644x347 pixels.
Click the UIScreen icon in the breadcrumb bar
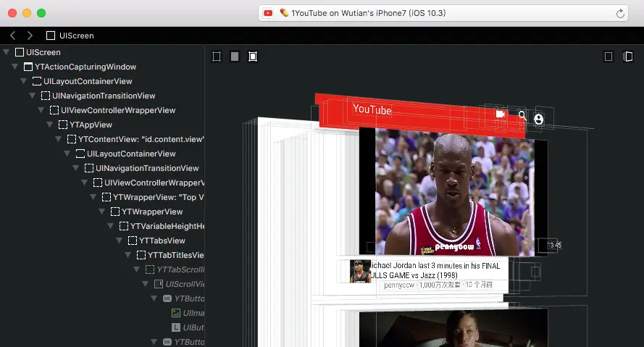[x=51, y=35]
